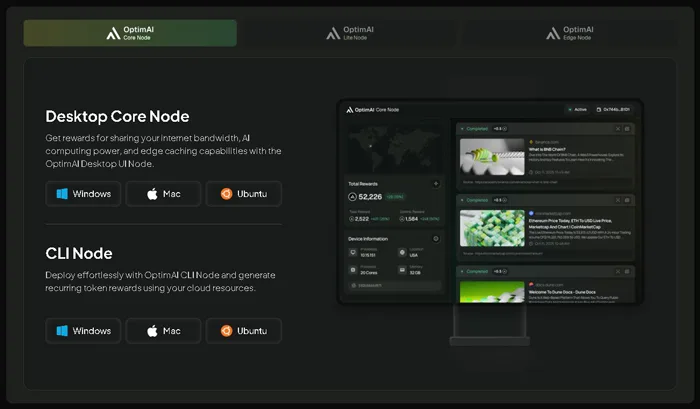
Task: Open the Dune Docs article thumbnail
Action: click(492, 292)
